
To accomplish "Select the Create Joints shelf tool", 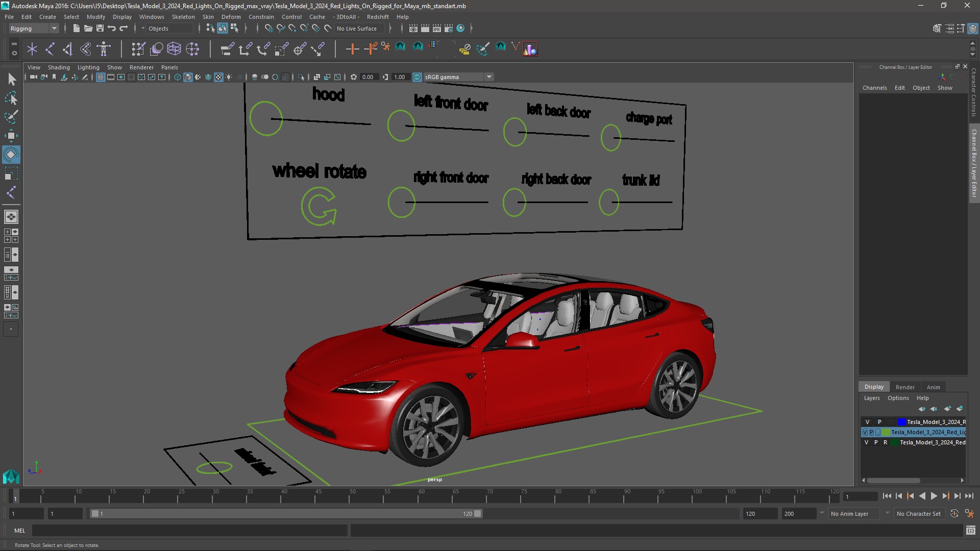I will pos(50,49).
